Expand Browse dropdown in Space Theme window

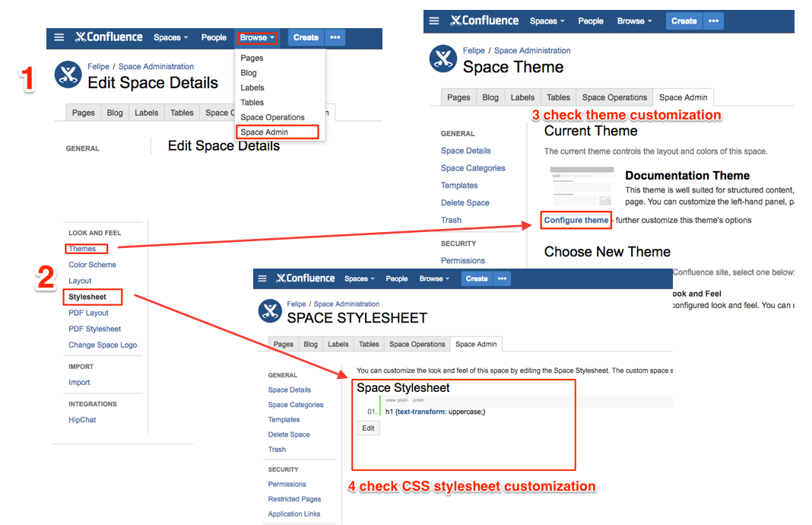[634, 21]
